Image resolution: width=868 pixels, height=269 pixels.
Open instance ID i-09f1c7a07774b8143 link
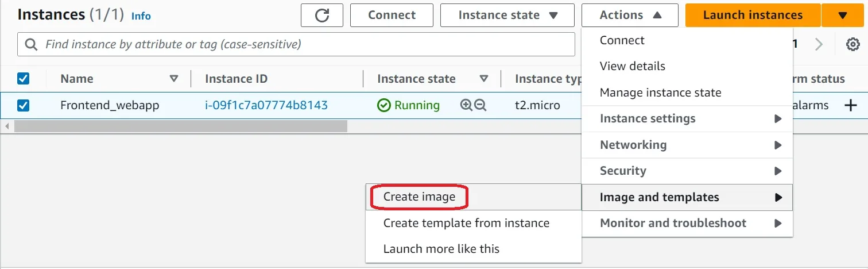pyautogui.click(x=266, y=105)
